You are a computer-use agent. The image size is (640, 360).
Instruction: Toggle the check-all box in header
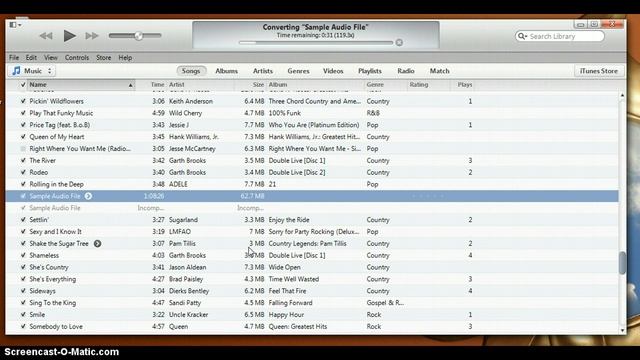(23, 84)
